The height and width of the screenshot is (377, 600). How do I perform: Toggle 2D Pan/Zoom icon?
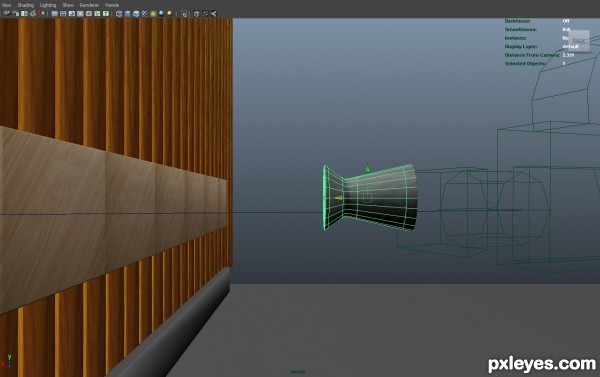pos(42,14)
